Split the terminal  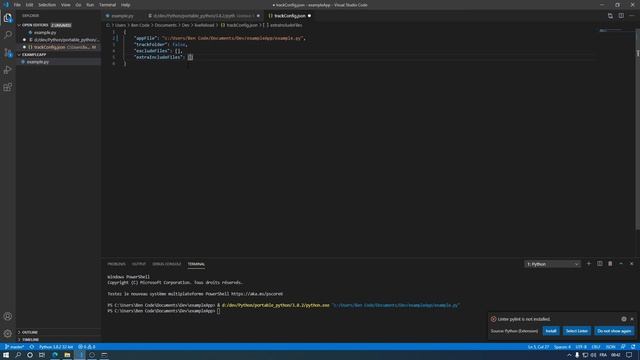click(600, 264)
